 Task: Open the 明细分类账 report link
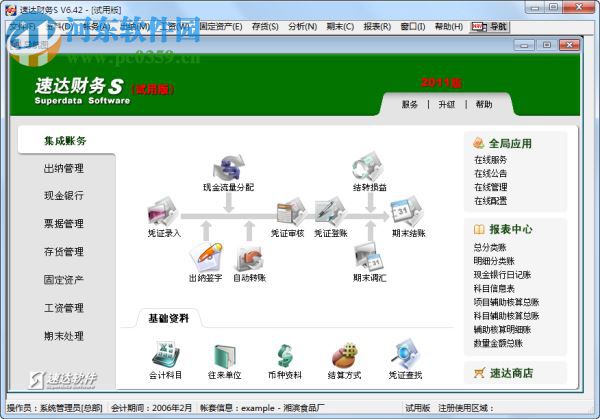click(x=494, y=261)
